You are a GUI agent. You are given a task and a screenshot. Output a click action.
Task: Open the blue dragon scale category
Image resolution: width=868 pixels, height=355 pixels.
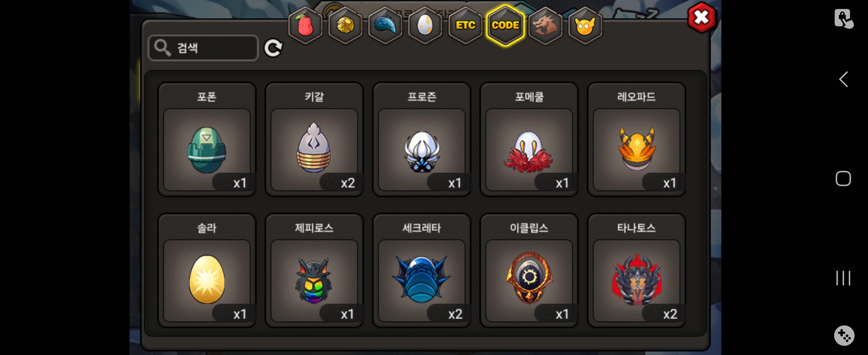pos(385,25)
